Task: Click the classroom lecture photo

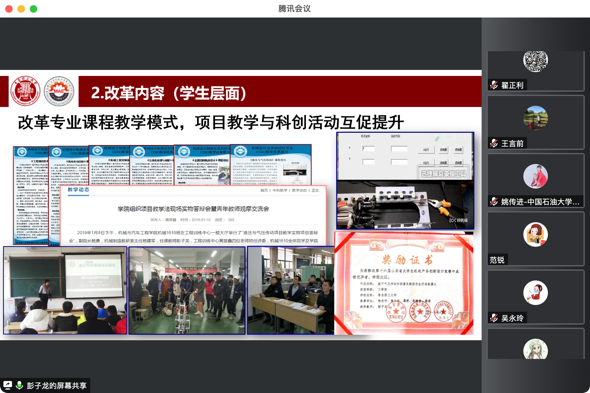Action: coord(65,290)
